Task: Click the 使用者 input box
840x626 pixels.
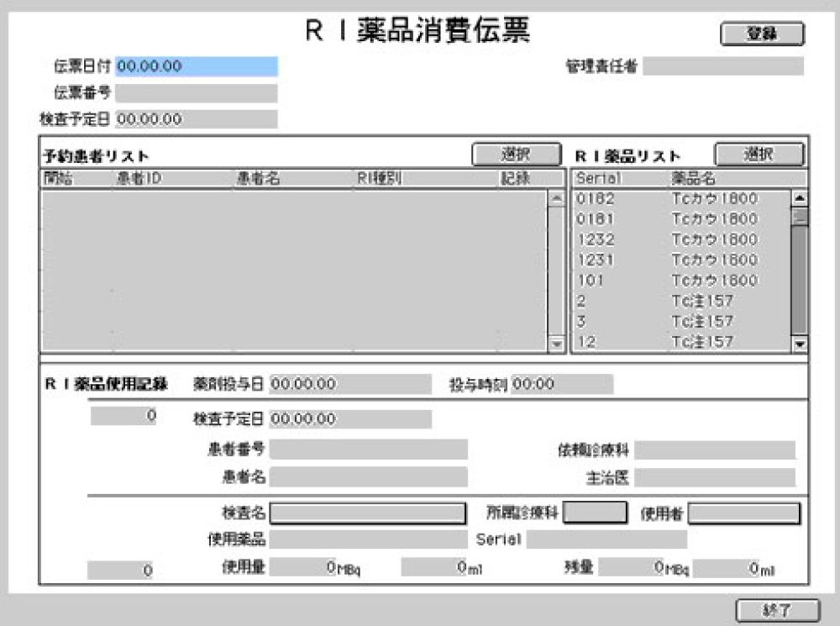Action: tap(743, 513)
